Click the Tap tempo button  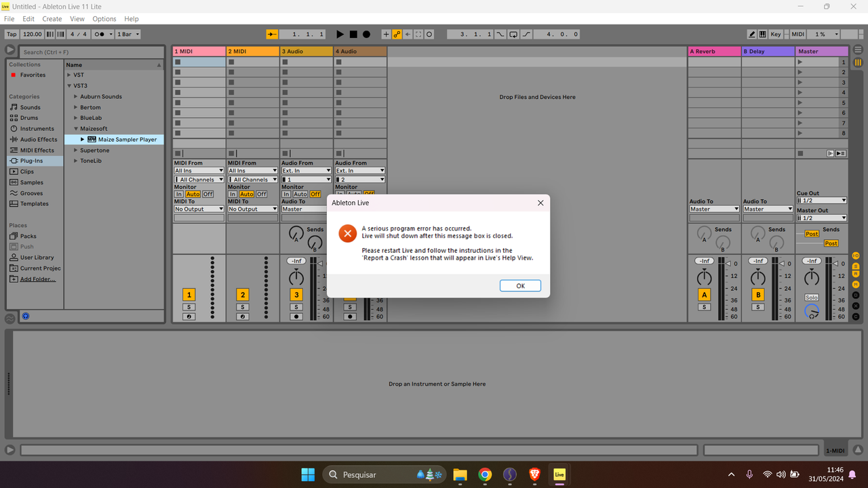tap(12, 34)
